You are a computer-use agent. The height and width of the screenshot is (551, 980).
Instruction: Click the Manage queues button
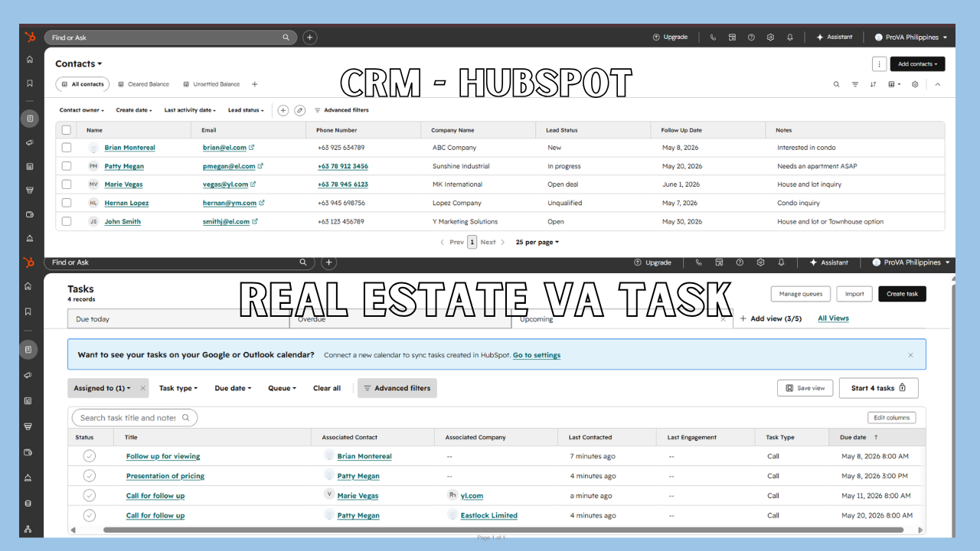800,294
